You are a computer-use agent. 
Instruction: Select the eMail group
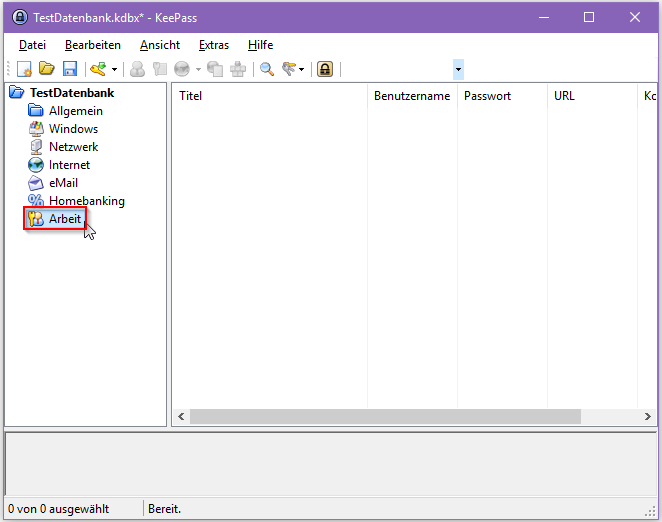63,183
